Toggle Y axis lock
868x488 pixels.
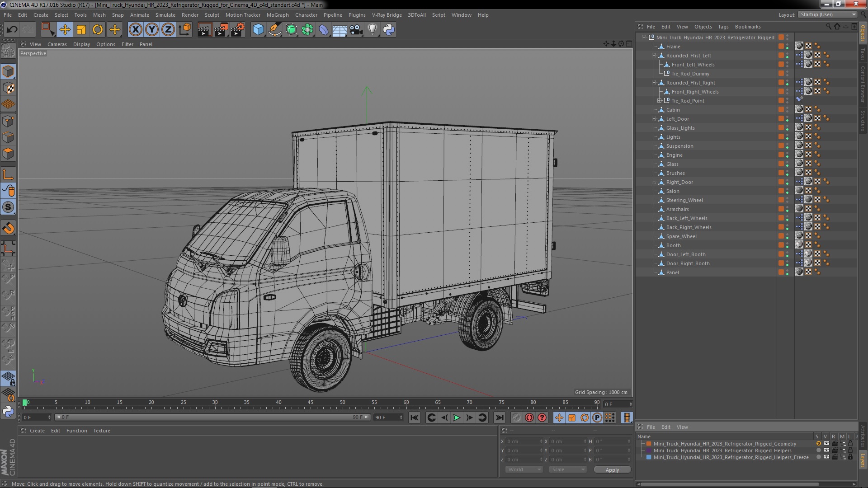pyautogui.click(x=152, y=30)
